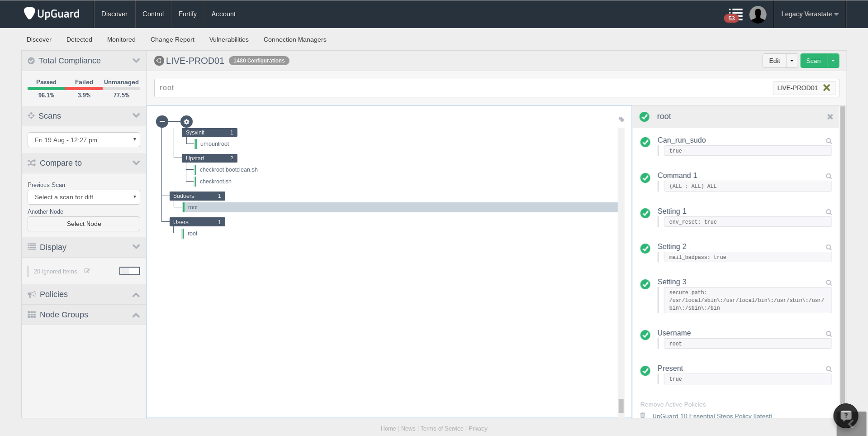Click the magnifier next to Username
This screenshot has width=868, height=436.
pyautogui.click(x=829, y=334)
